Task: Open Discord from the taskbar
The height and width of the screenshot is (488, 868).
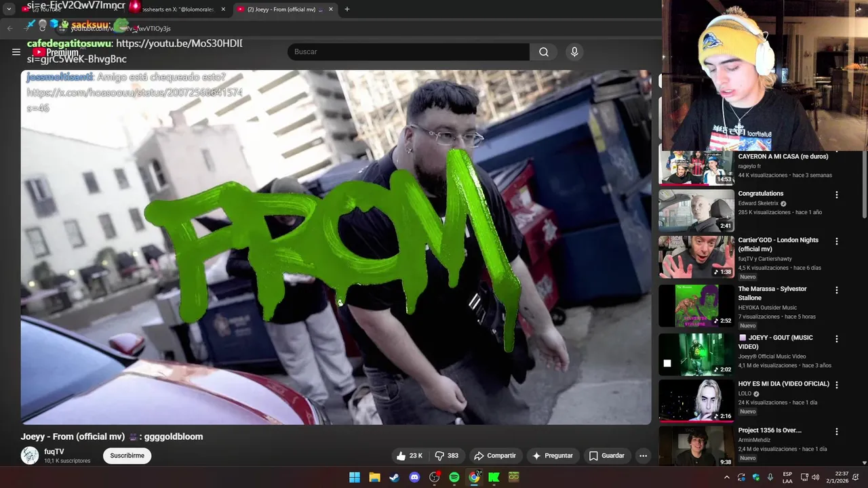Action: (414, 477)
